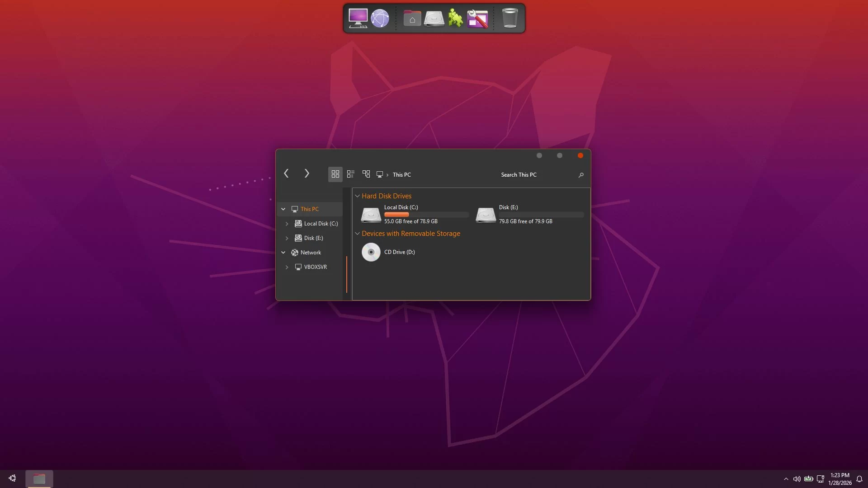Open the trash bin in the dock

509,19
